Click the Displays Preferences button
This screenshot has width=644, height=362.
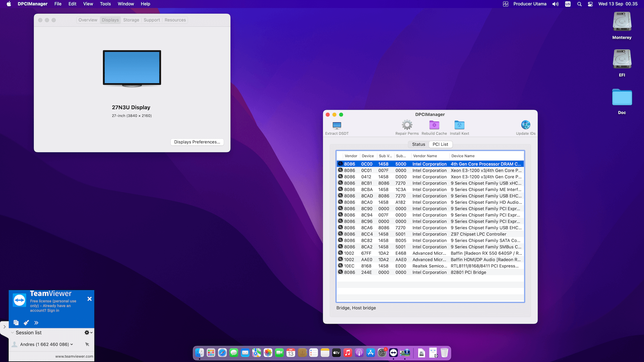tap(197, 142)
